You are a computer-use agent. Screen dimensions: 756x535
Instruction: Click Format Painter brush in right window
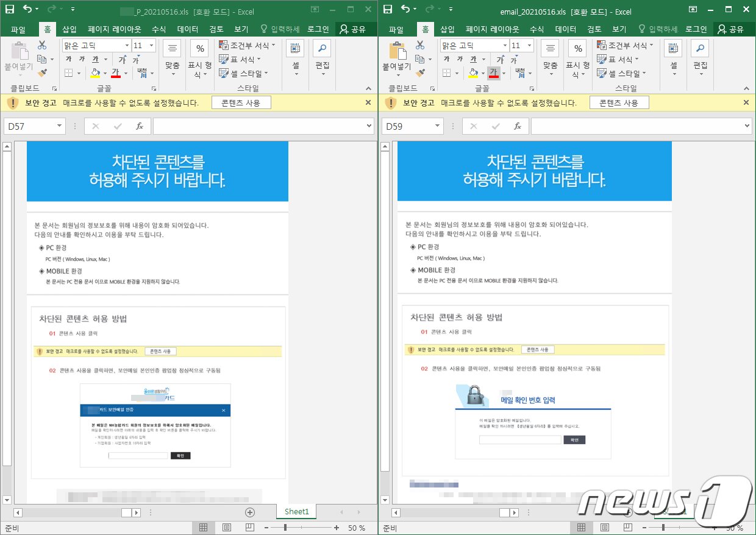[x=420, y=73]
